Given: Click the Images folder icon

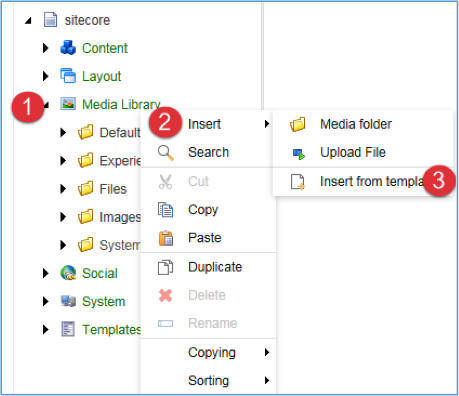Looking at the screenshot, I should 86,217.
